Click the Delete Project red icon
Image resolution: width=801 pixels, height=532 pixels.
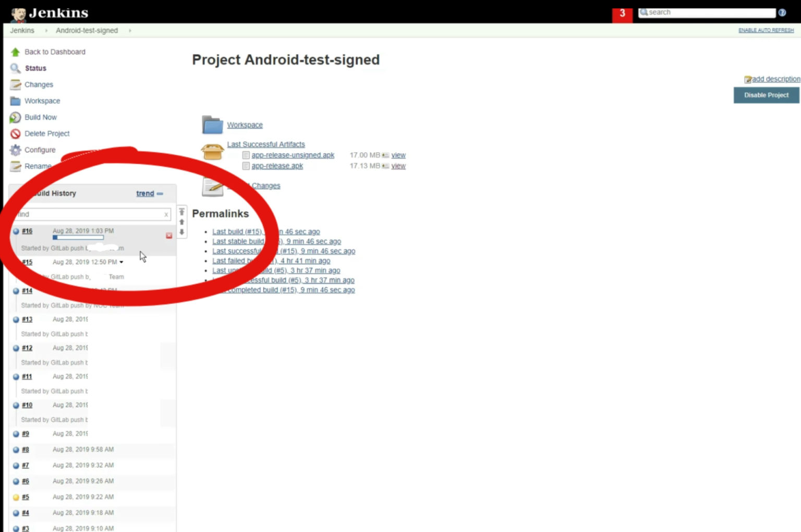(x=15, y=133)
